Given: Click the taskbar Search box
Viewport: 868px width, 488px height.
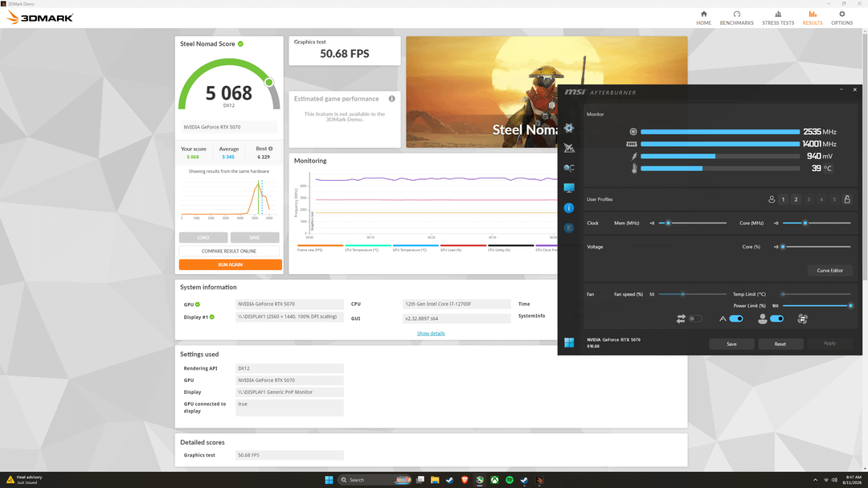Looking at the screenshot, I should 375,480.
